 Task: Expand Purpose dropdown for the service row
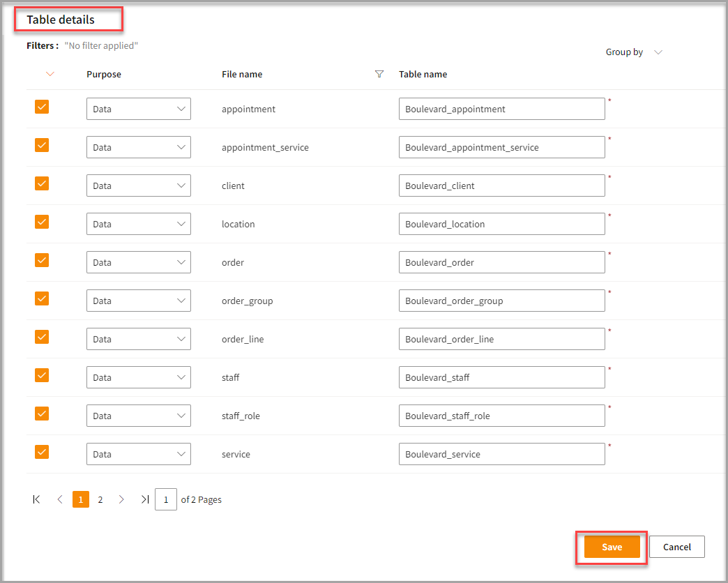pyautogui.click(x=138, y=454)
